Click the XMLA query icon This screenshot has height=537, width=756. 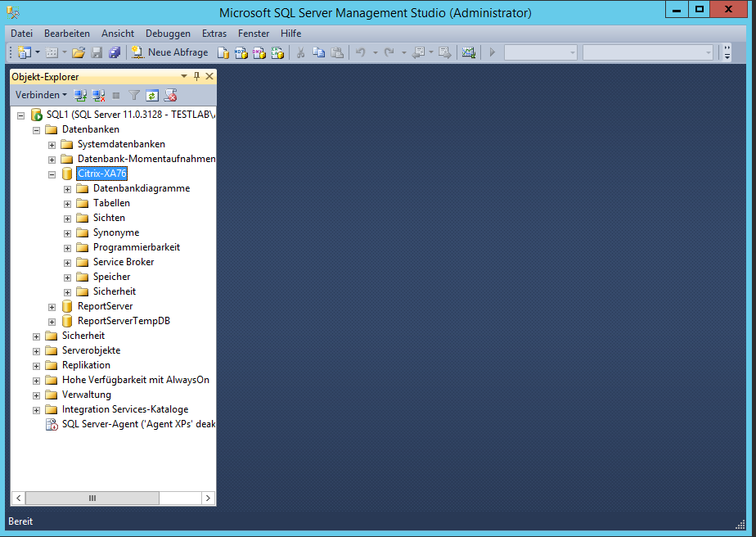click(x=277, y=52)
